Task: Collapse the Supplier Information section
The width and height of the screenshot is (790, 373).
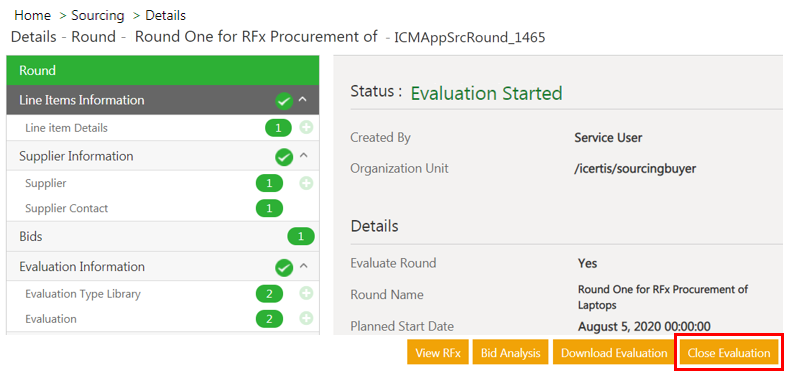Action: tap(303, 156)
